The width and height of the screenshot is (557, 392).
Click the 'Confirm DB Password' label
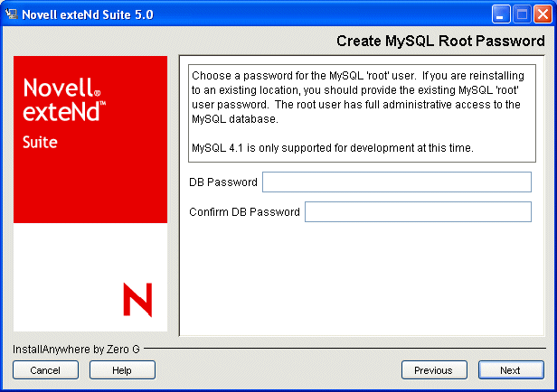coord(244,212)
